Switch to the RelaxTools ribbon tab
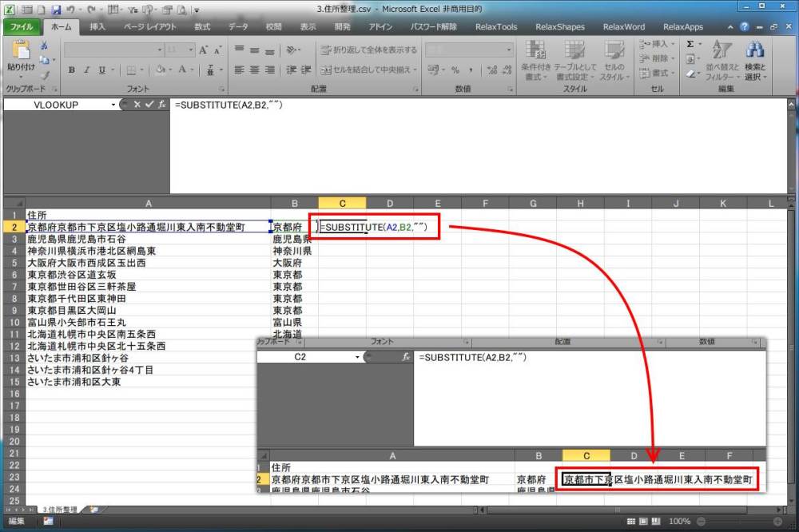Screen dimensions: 799x532 (x=495, y=26)
